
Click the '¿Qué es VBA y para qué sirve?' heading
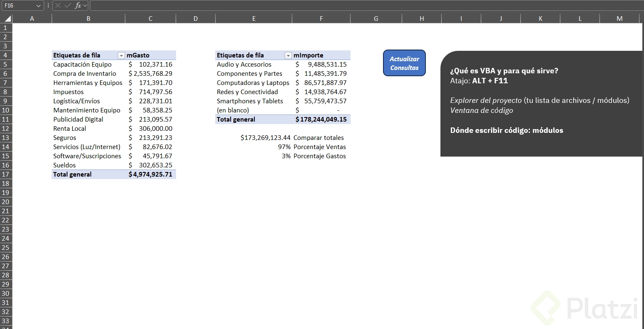pos(504,71)
